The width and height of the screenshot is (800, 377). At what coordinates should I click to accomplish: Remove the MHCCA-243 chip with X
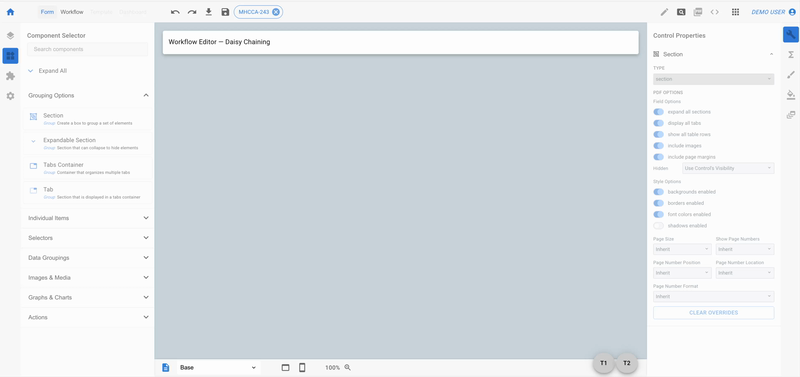pyautogui.click(x=276, y=12)
